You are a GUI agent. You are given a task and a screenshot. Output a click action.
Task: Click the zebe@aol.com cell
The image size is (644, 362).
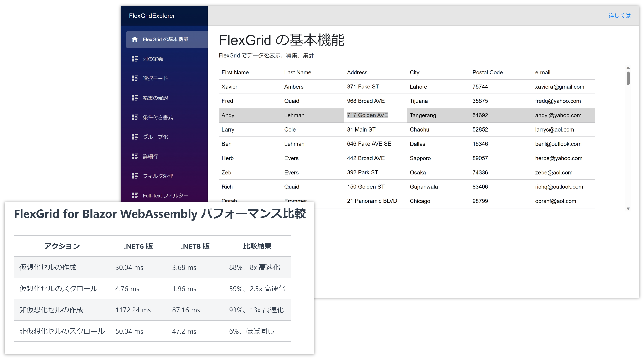coord(564,172)
